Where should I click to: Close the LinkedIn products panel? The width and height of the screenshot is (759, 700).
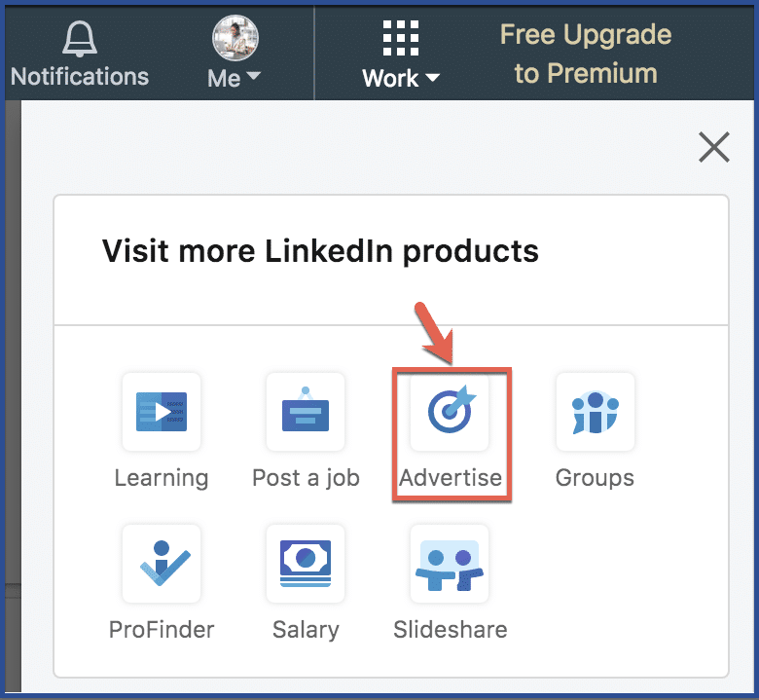coord(714,147)
